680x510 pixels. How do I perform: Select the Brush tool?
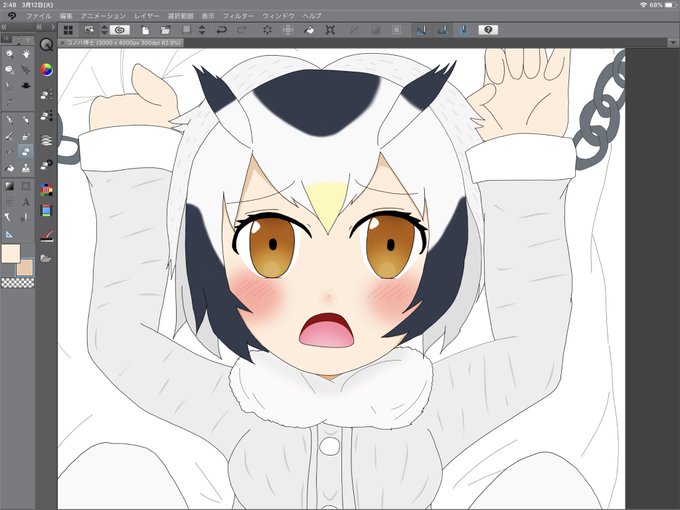point(10,137)
